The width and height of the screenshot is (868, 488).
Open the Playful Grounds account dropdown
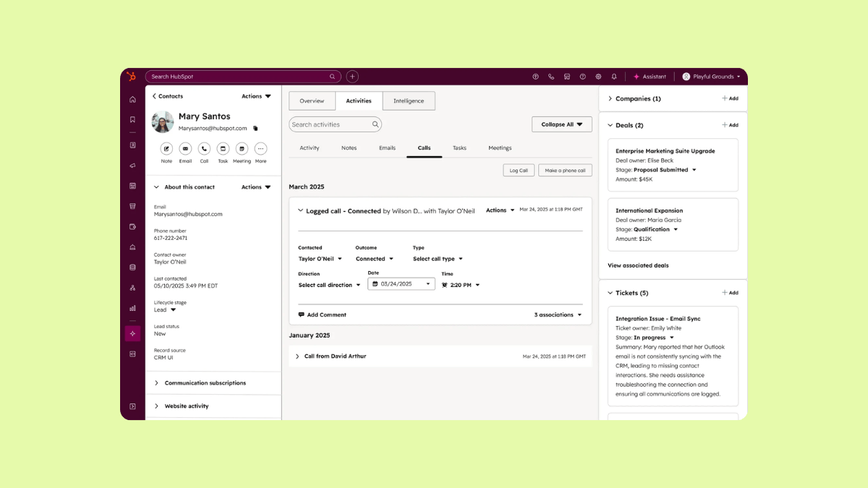[711, 77]
